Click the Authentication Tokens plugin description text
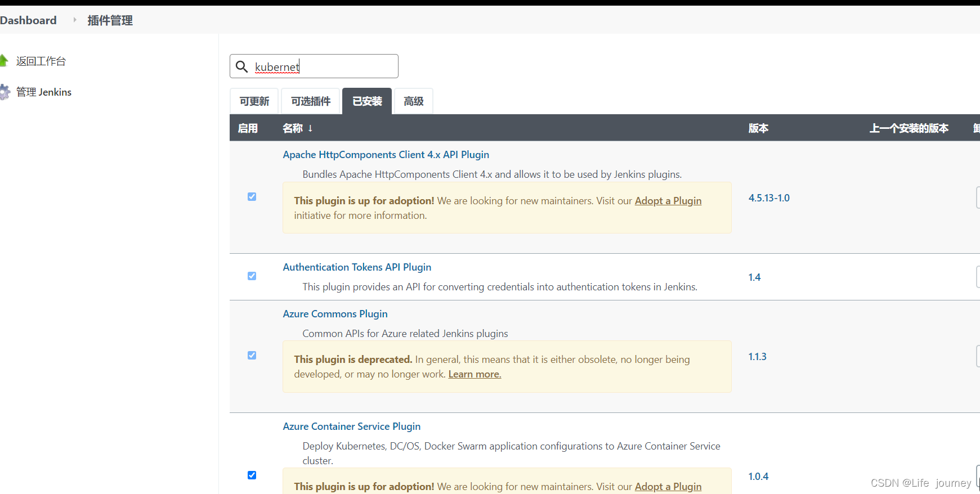The height and width of the screenshot is (494, 980). point(500,287)
